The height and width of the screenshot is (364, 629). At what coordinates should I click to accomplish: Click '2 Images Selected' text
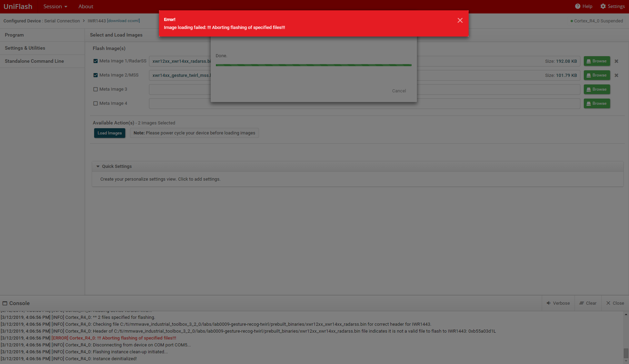click(x=157, y=123)
